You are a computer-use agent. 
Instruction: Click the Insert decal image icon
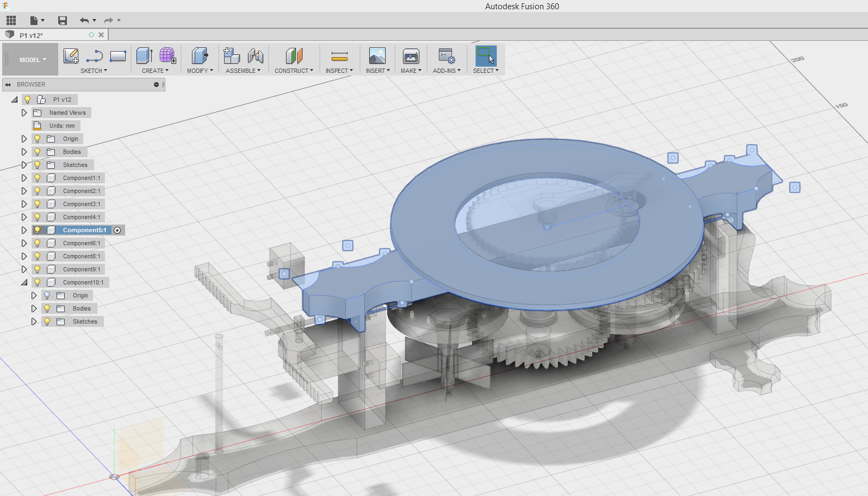coord(377,55)
